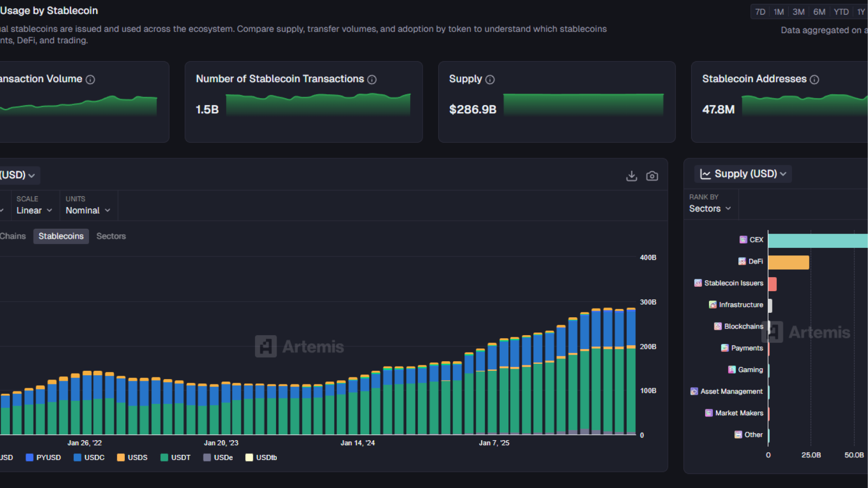Viewport: 868px width, 488px height.
Task: Toggle USDC series in chart legend
Action: 89,458
